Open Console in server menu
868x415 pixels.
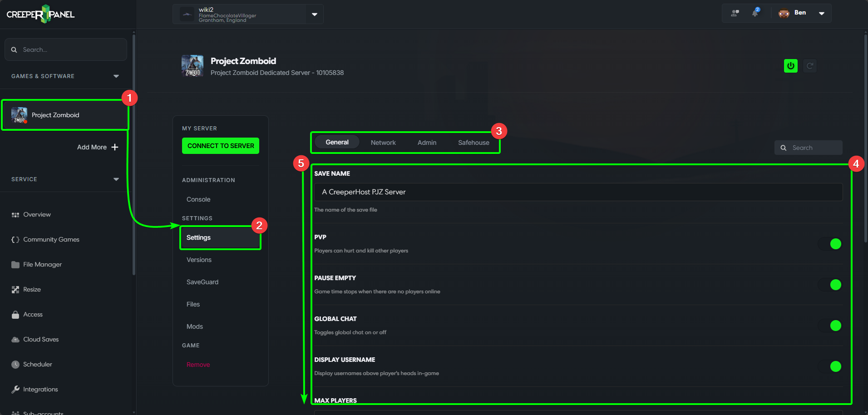coord(198,199)
